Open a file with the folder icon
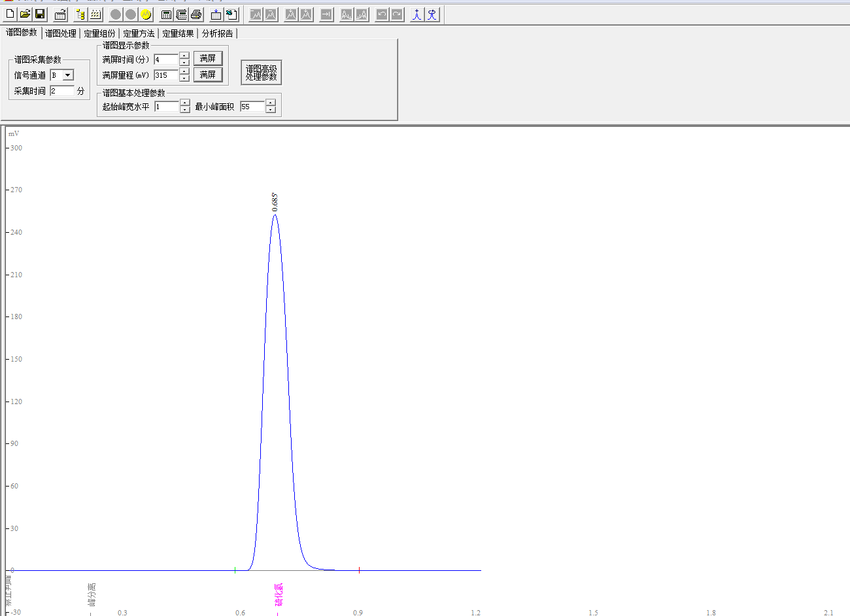This screenshot has width=850, height=616. pos(25,14)
